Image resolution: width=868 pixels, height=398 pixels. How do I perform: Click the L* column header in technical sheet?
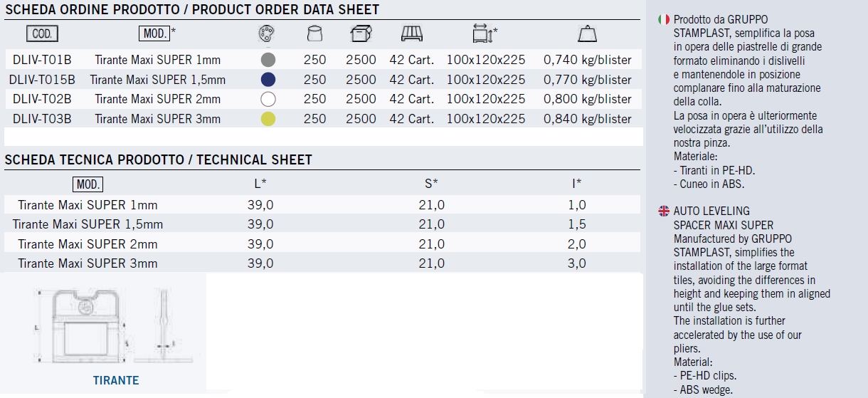(260, 184)
